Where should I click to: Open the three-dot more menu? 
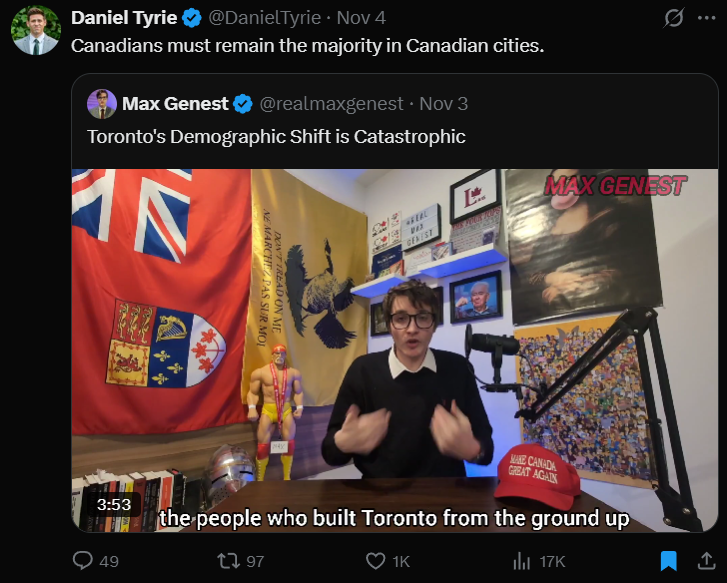click(x=706, y=18)
